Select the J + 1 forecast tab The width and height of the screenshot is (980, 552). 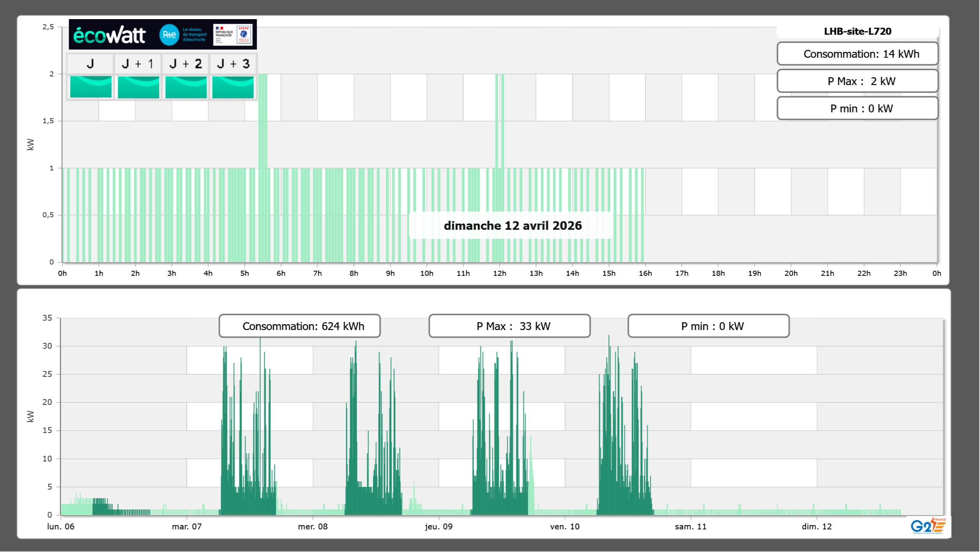coord(137,64)
